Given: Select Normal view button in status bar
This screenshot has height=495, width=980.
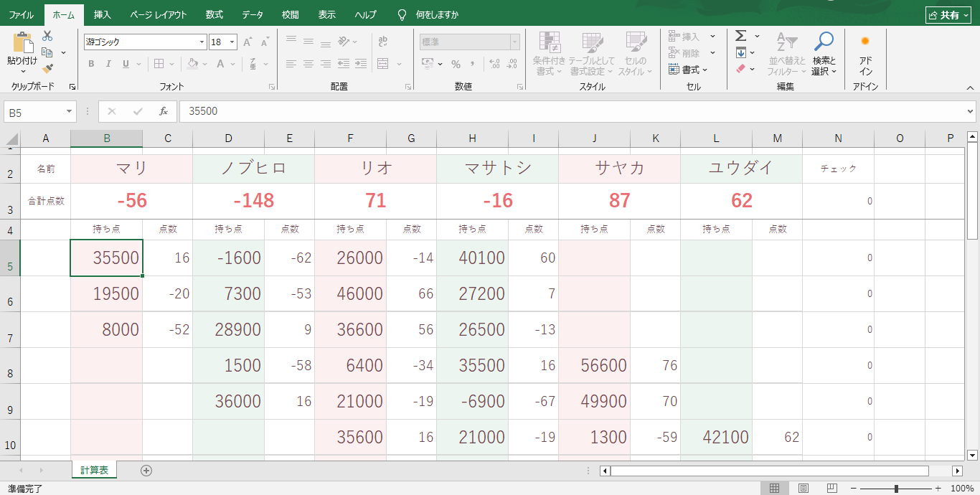Looking at the screenshot, I should coord(775,489).
